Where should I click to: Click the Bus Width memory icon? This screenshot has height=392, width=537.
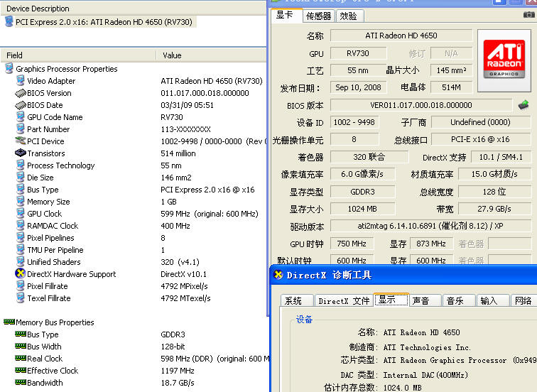coord(21,346)
